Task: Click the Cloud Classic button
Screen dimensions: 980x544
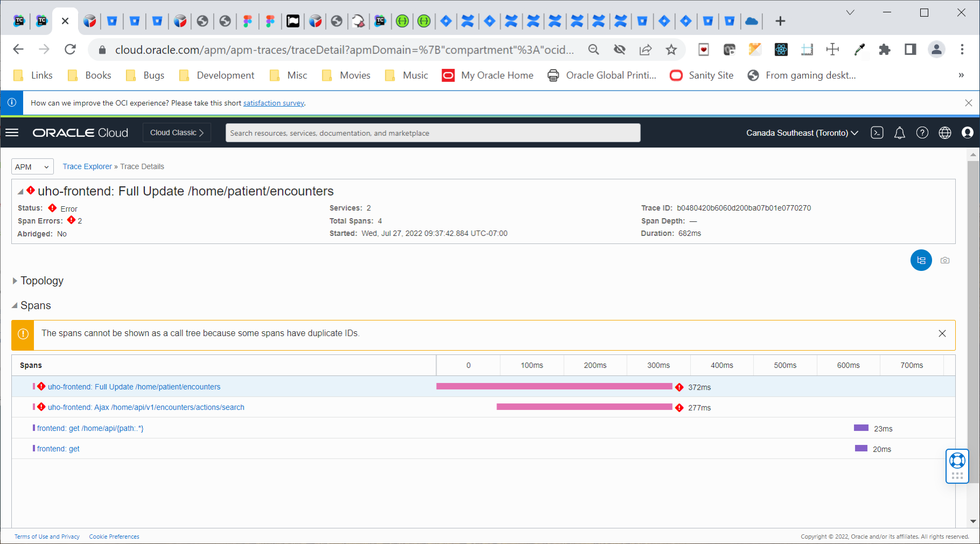Action: click(177, 132)
